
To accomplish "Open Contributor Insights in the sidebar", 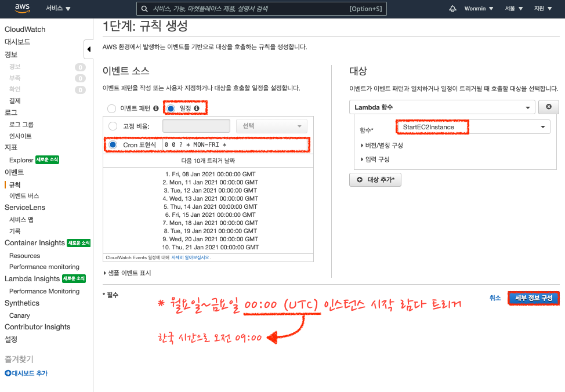I will pos(38,327).
